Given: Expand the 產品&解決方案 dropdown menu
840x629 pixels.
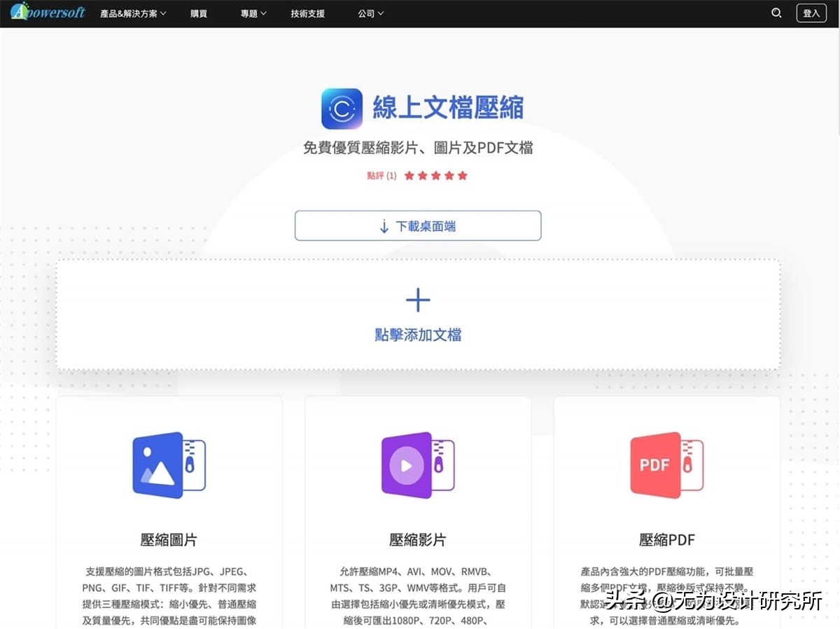Looking at the screenshot, I should click(x=133, y=13).
